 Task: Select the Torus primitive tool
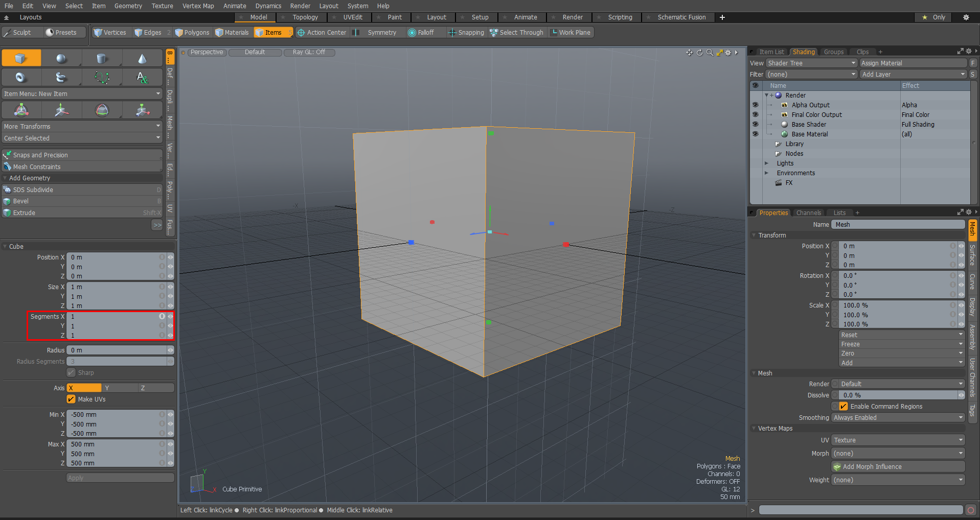[x=21, y=77]
